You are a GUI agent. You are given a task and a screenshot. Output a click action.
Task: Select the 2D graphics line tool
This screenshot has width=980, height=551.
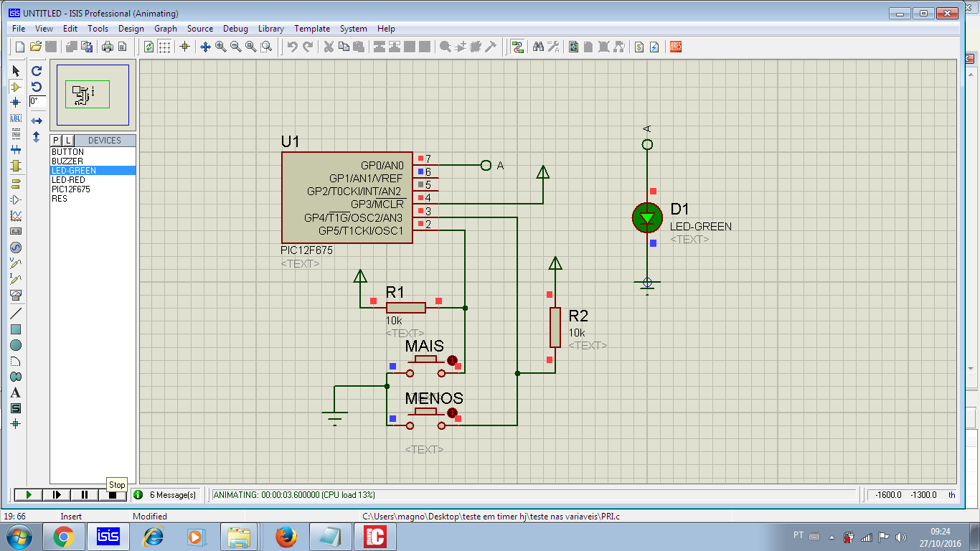click(x=16, y=314)
